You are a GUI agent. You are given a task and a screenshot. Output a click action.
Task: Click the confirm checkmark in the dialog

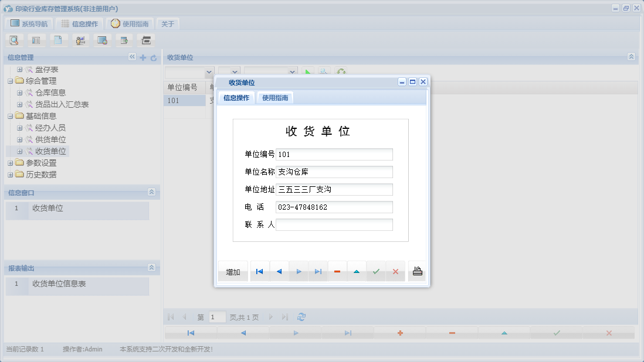pos(376,271)
